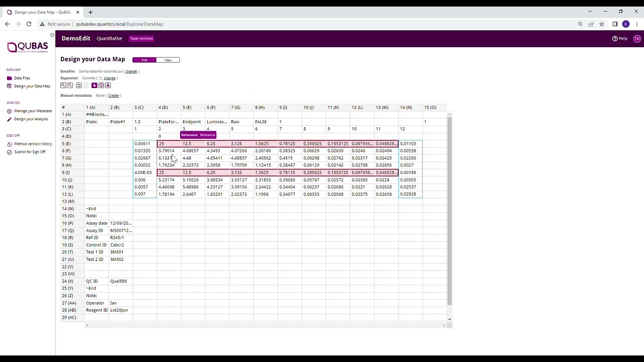Screen dimensions: 644x362
Task: Click the Method version history clock icon
Action: click(x=9, y=144)
